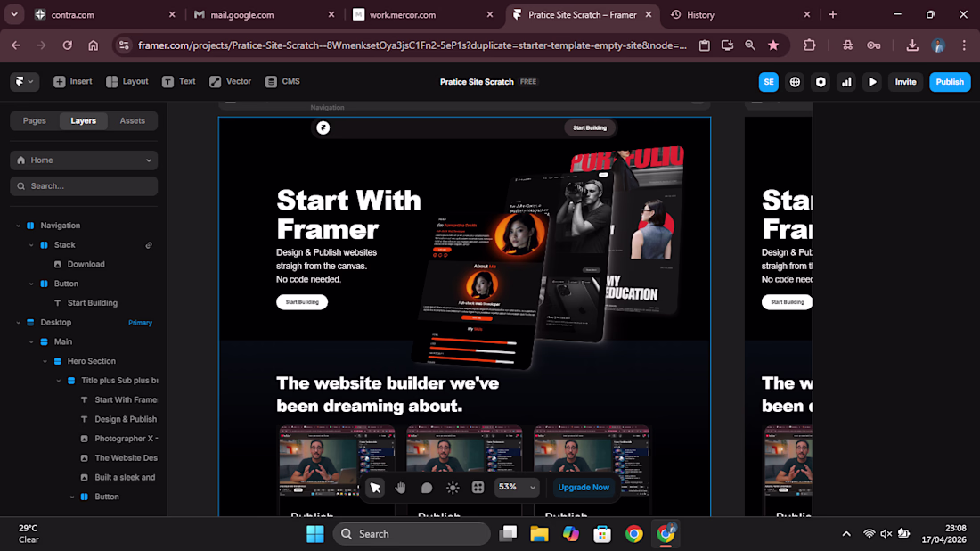Collapse the Hero Section layer

(x=45, y=361)
